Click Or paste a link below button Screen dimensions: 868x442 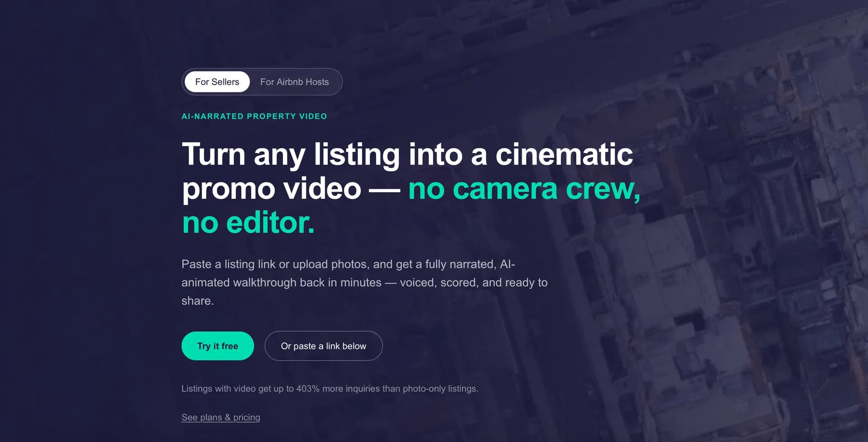324,346
